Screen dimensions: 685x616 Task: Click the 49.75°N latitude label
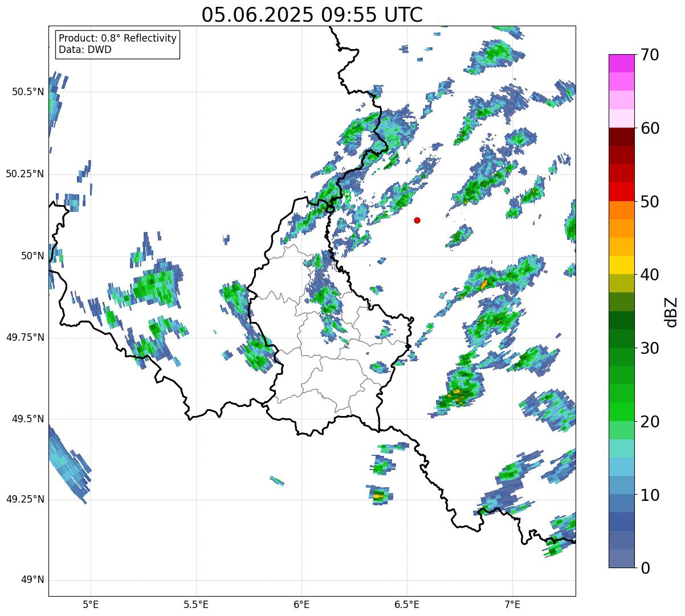25,337
